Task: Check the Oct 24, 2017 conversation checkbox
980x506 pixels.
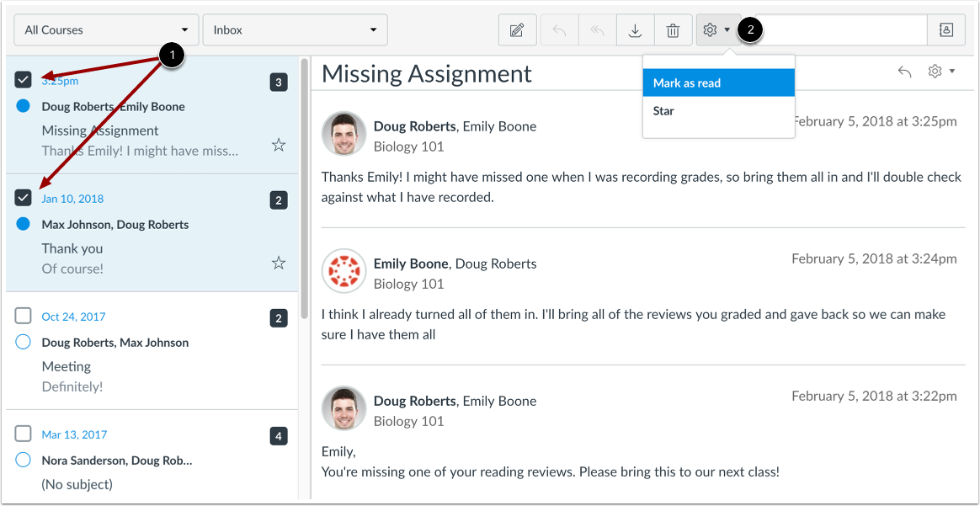Action: point(23,316)
